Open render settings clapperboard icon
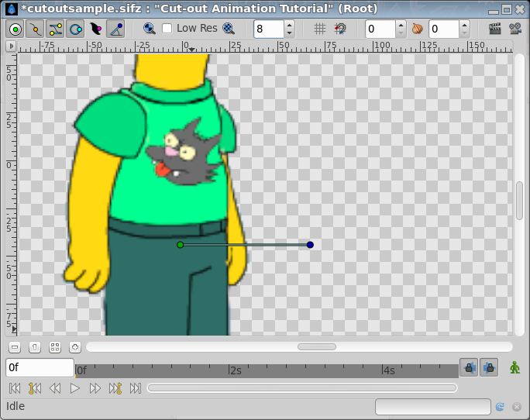 495,29
